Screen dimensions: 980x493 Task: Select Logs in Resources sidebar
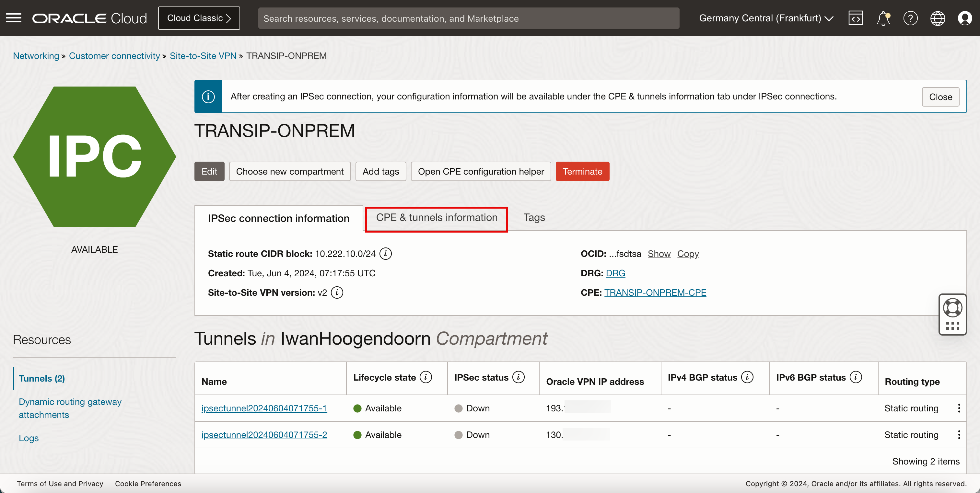[29, 438]
